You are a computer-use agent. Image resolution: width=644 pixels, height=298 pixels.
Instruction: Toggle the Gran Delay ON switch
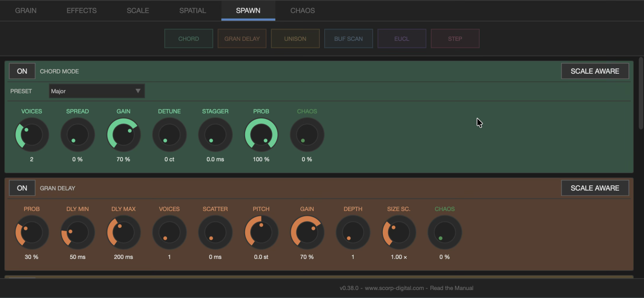(x=22, y=188)
